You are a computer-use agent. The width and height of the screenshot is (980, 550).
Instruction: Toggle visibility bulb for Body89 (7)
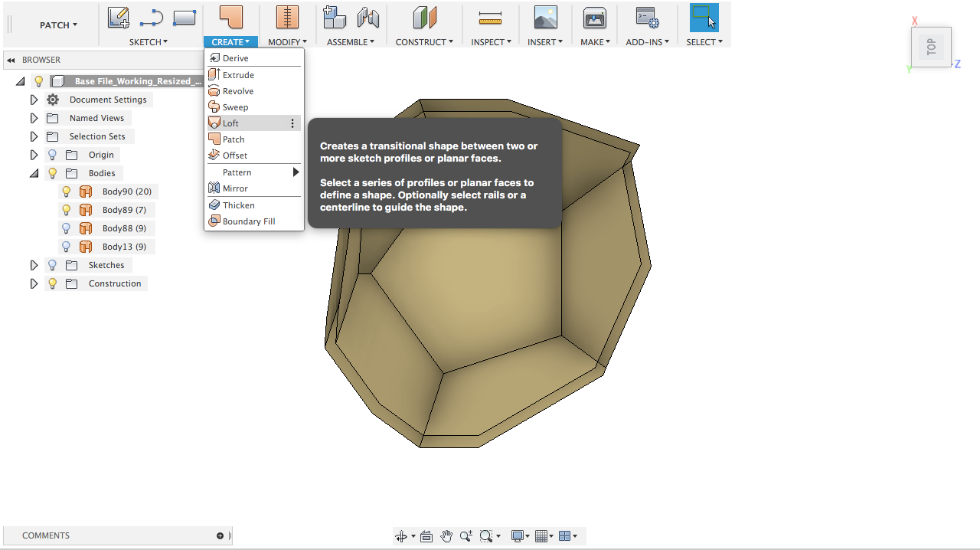pyautogui.click(x=67, y=210)
